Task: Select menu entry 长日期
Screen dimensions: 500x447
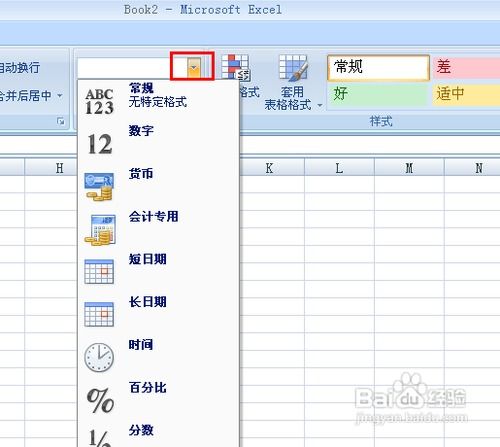Action: [x=159, y=315]
